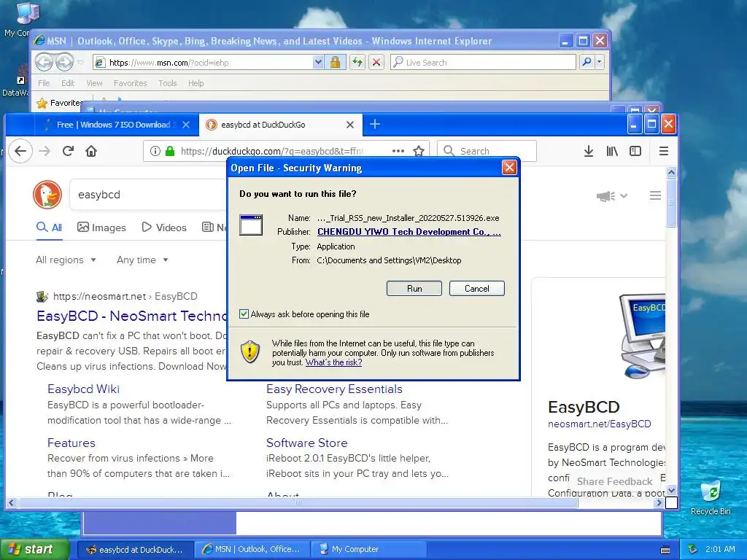Click the shield warning icon in dialog
747x560 pixels.
250,352
